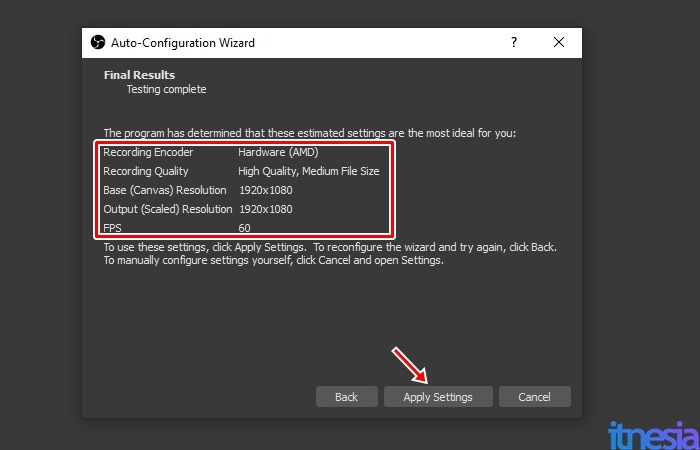700x450 pixels.
Task: Click the Base (Canvas) Resolution label
Action: [x=165, y=190]
